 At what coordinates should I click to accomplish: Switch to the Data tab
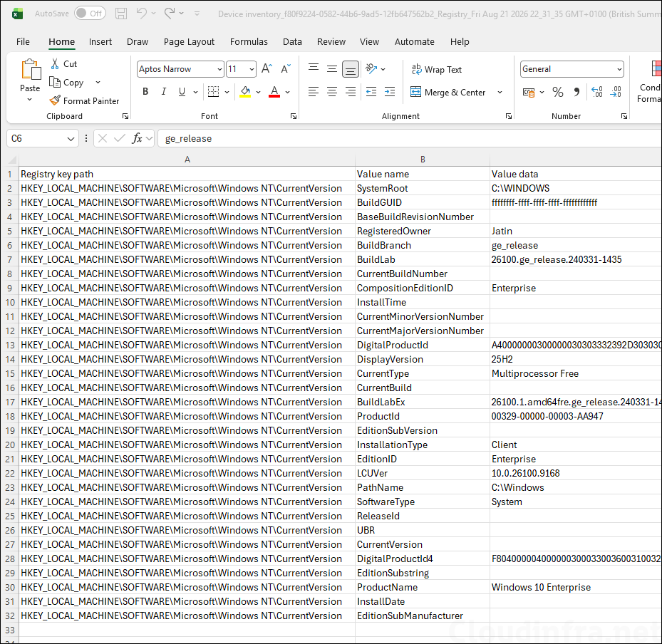coord(292,42)
